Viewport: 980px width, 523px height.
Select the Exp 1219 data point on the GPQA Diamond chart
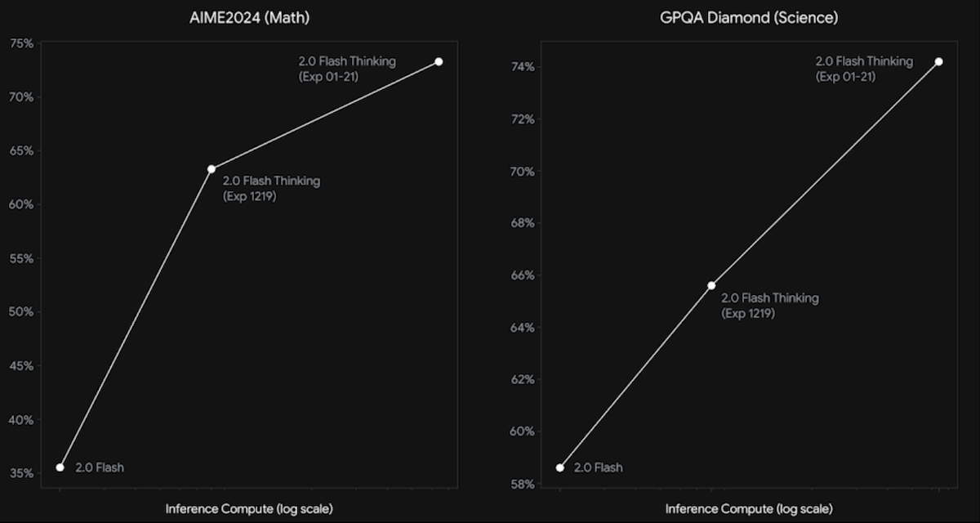711,285
